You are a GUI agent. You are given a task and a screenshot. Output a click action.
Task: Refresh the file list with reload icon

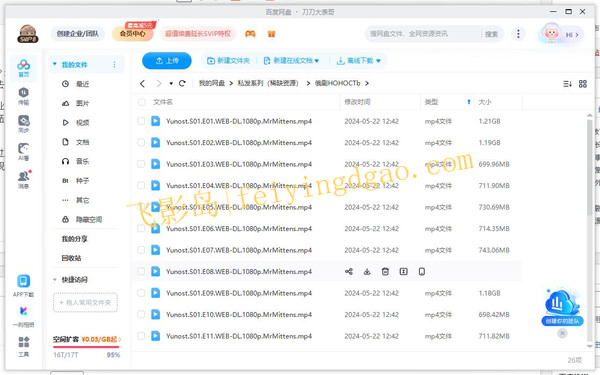point(182,83)
